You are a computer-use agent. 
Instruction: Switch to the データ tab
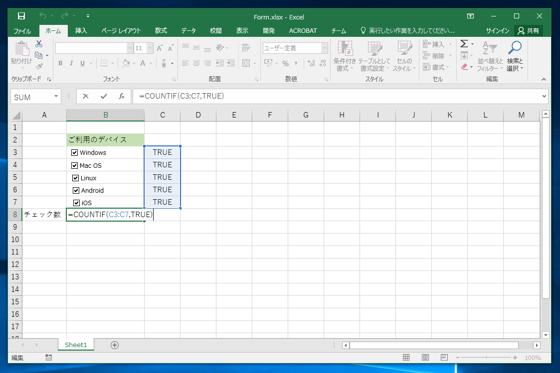[x=188, y=31]
